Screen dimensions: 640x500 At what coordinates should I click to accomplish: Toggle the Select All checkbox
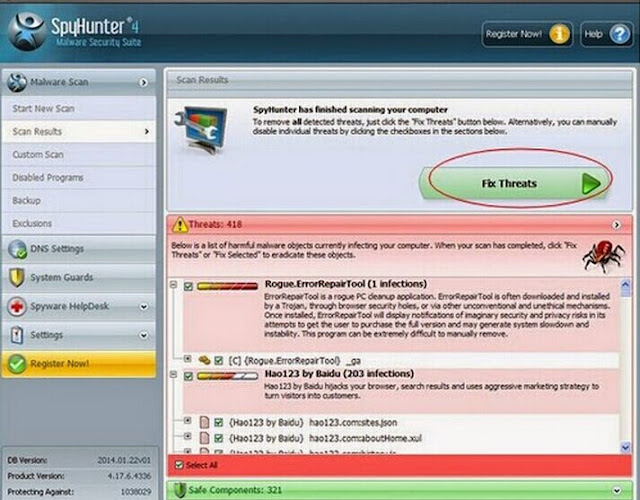click(179, 465)
